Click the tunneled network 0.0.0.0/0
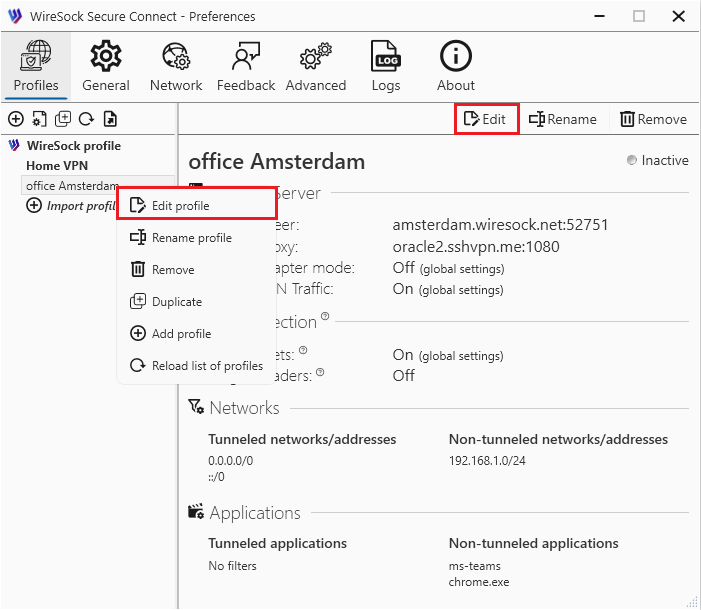 (230, 461)
